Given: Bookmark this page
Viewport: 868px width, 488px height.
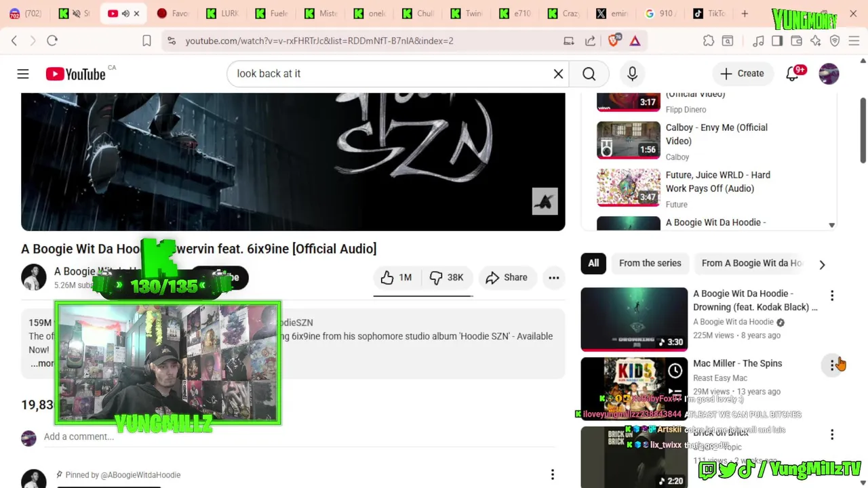Looking at the screenshot, I should point(146,41).
